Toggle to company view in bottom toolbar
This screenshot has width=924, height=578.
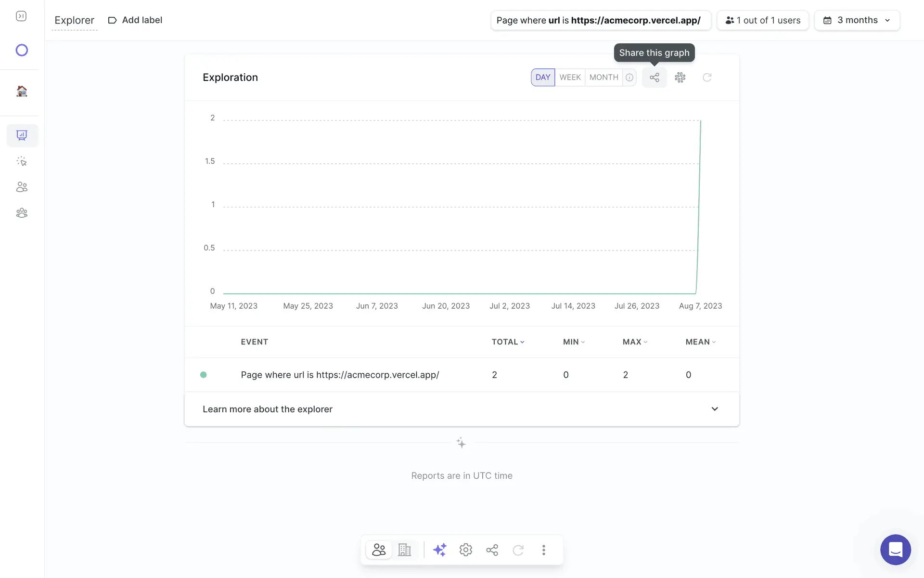tap(404, 550)
